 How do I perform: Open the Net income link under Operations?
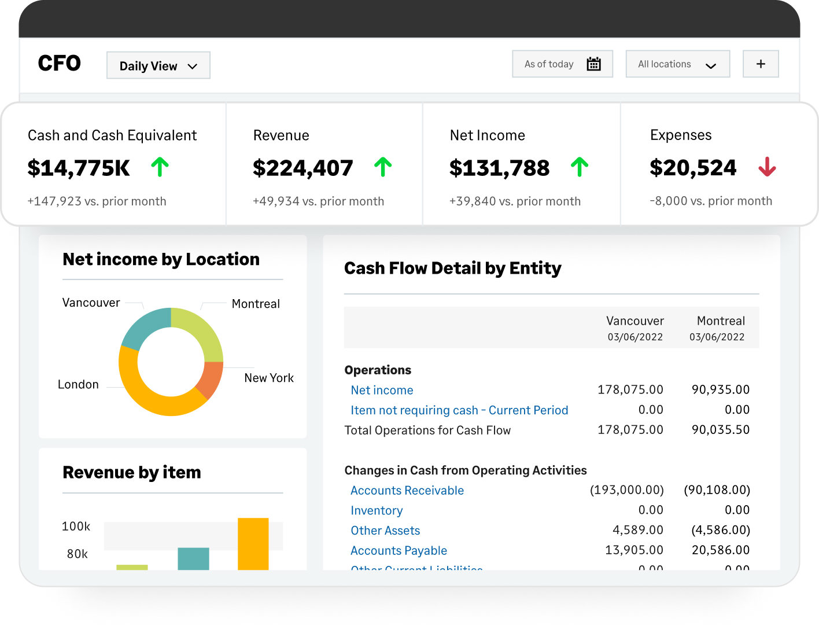click(x=382, y=391)
